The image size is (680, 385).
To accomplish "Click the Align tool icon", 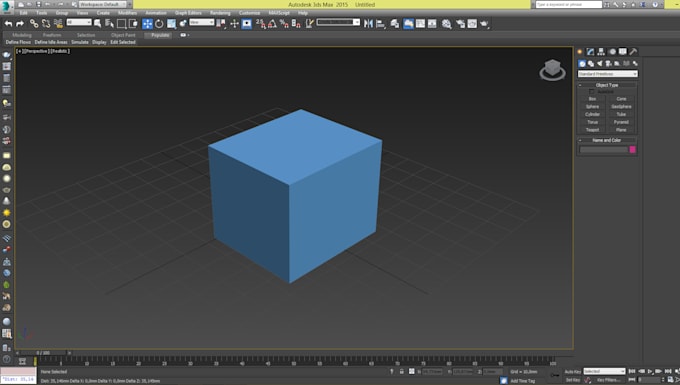I will pos(380,23).
